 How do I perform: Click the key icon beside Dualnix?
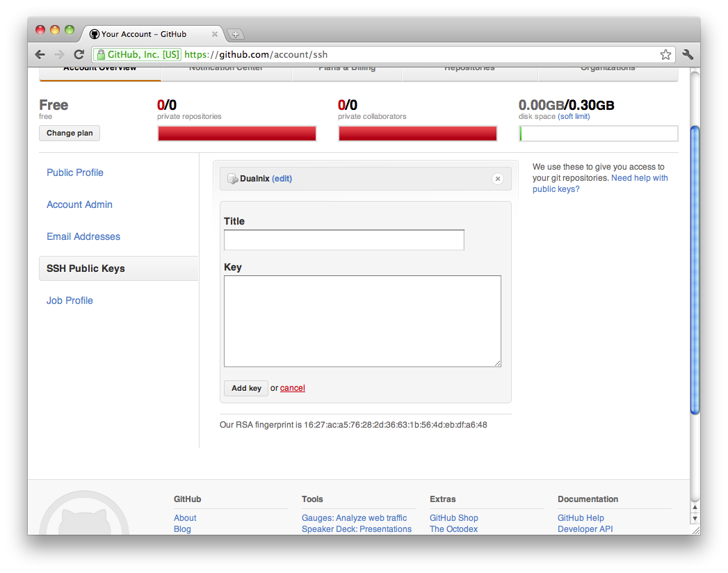tap(232, 179)
